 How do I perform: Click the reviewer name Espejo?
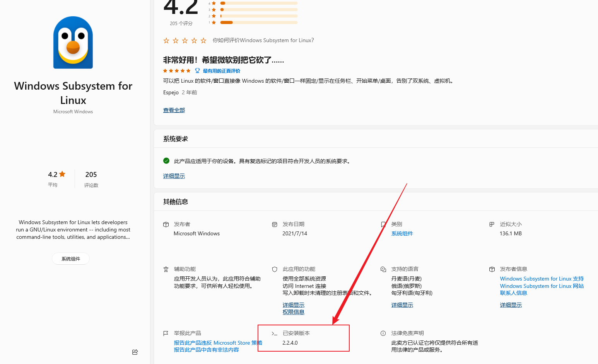171,93
